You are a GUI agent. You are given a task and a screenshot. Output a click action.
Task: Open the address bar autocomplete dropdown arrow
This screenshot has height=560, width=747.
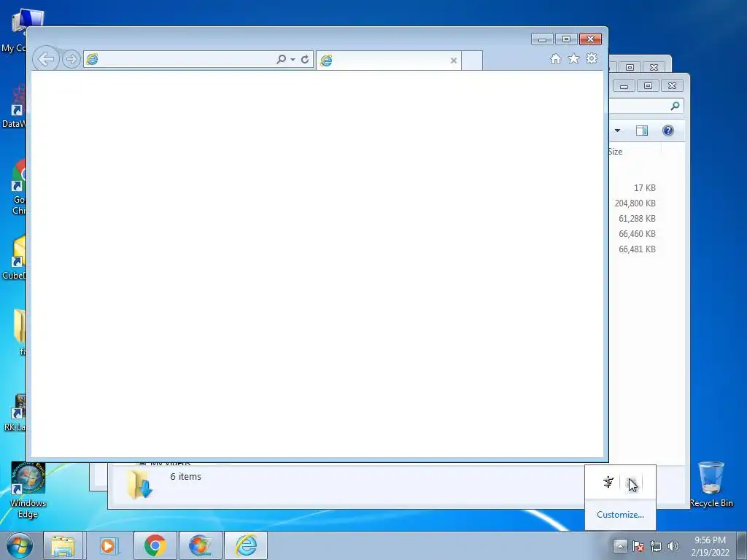click(x=293, y=60)
